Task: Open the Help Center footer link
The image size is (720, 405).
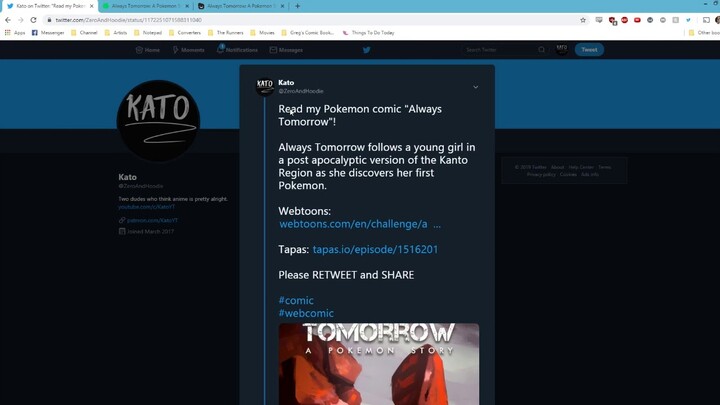Action: [581, 167]
